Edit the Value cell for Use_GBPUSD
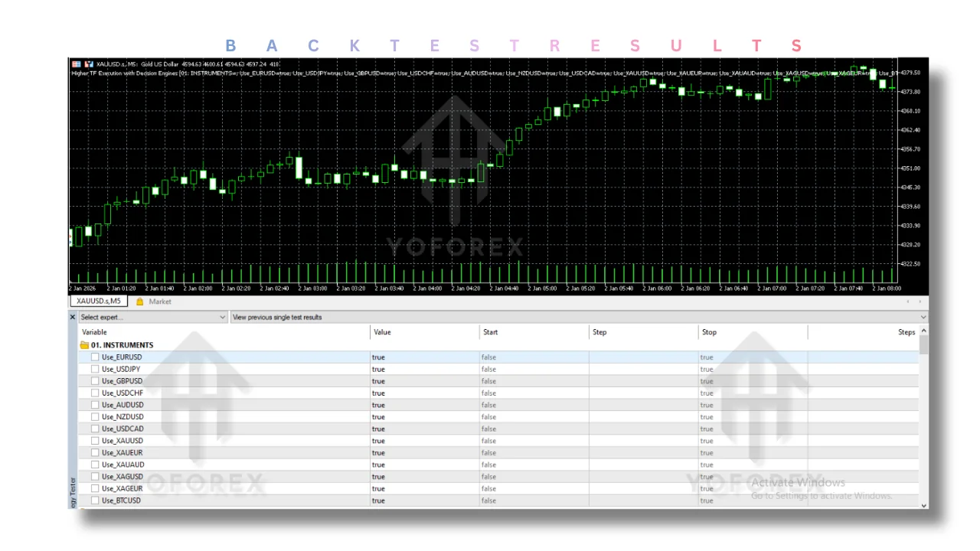The width and height of the screenshot is (980, 551). [x=424, y=381]
